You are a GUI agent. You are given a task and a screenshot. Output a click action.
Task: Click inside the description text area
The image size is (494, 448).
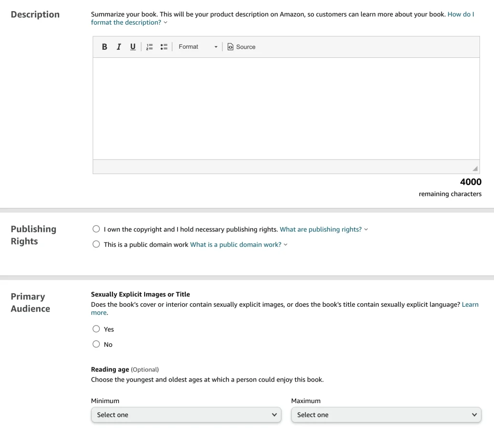[x=286, y=109]
